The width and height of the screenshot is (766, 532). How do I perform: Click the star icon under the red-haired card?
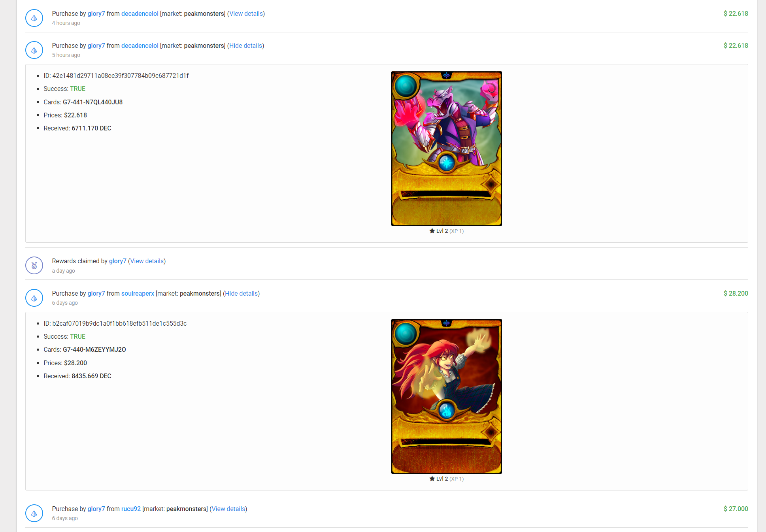click(432, 479)
